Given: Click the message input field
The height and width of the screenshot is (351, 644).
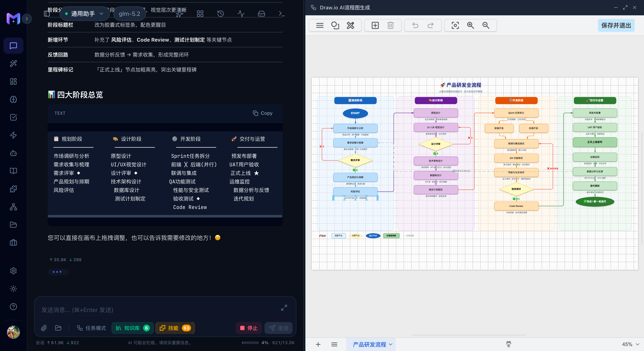Looking at the screenshot, I should click(x=158, y=310).
